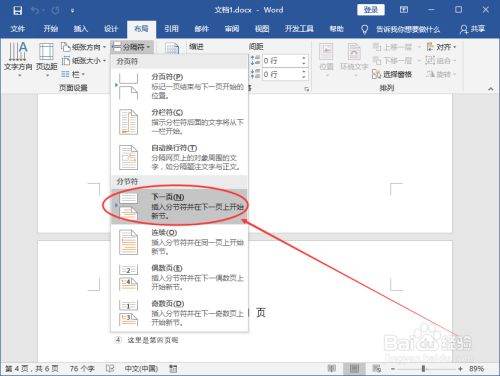Viewport: 500px width, 376px height.
Task: Click the 共享 share button
Action: [472, 29]
